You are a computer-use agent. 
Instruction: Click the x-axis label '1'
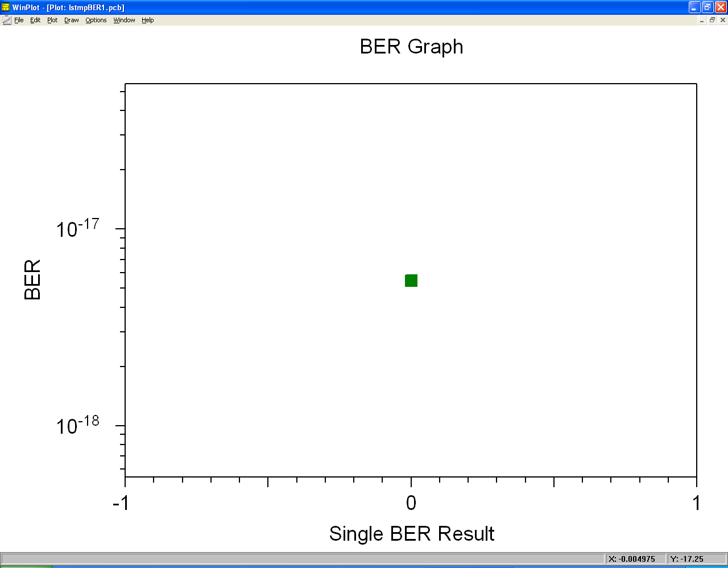697,503
